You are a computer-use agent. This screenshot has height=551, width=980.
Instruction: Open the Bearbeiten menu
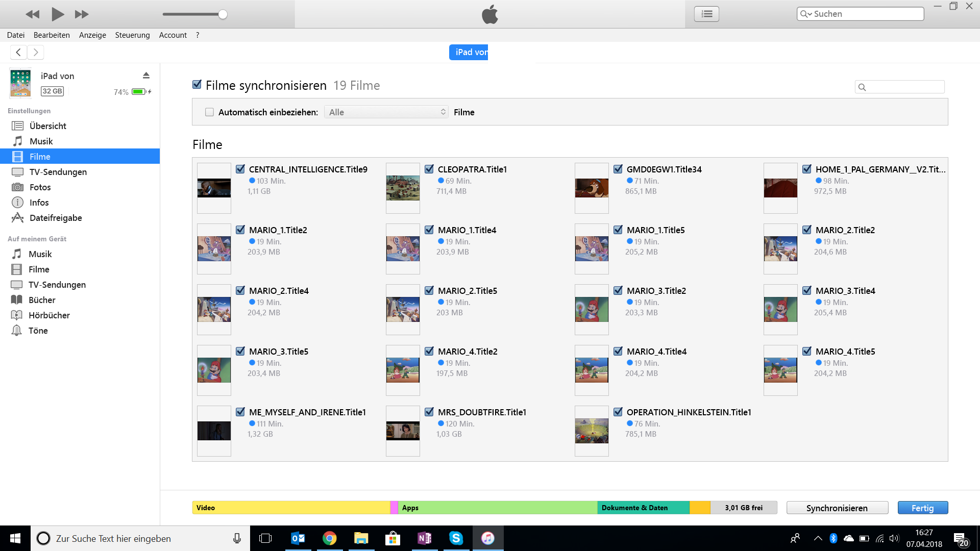tap(52, 35)
